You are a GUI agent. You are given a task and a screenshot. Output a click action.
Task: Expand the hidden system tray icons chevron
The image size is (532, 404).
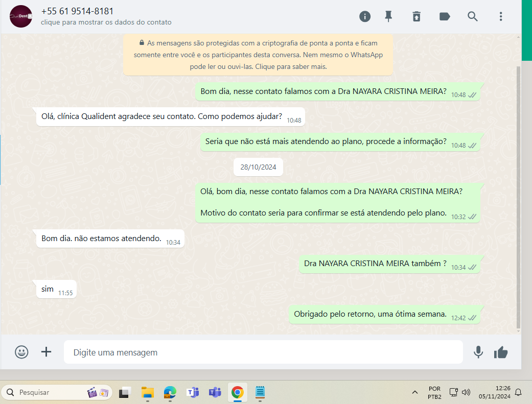coord(414,392)
